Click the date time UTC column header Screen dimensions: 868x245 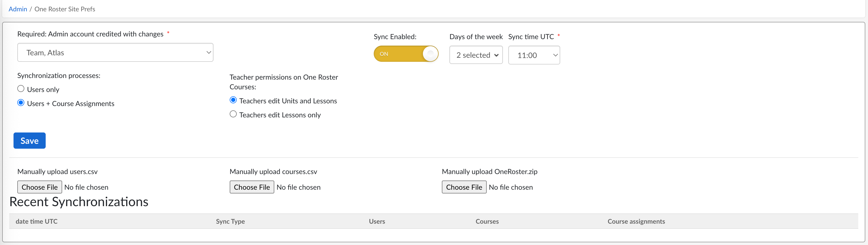36,222
